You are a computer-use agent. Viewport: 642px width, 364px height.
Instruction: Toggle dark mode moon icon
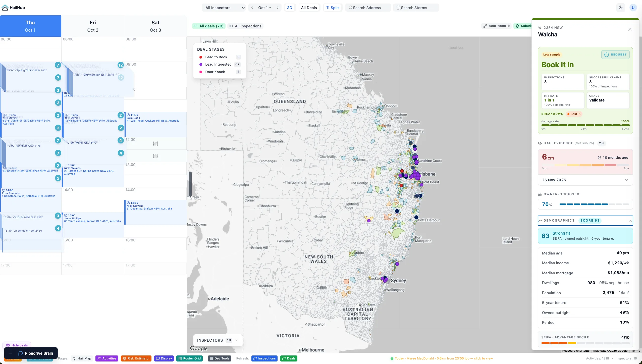tap(621, 8)
